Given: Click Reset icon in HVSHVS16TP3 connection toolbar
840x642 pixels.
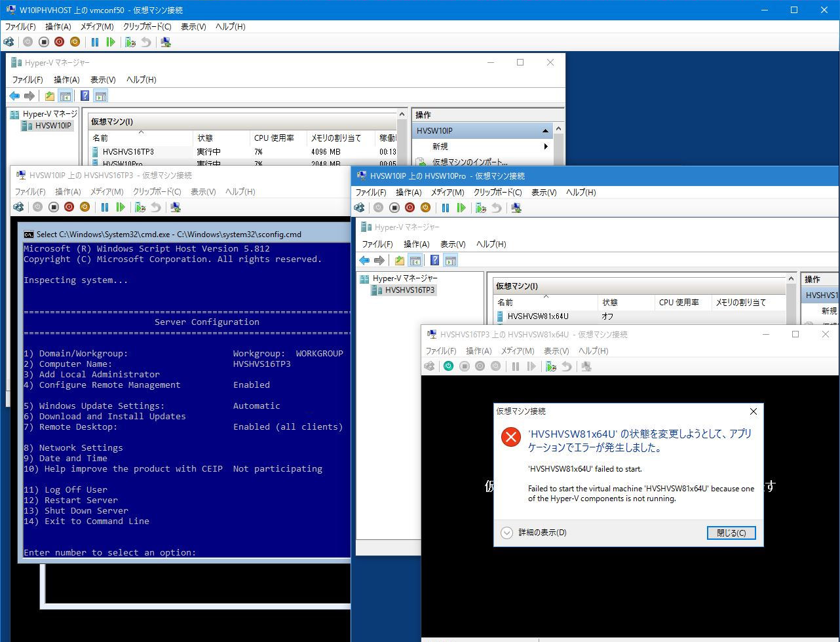Looking at the screenshot, I should point(121,207).
